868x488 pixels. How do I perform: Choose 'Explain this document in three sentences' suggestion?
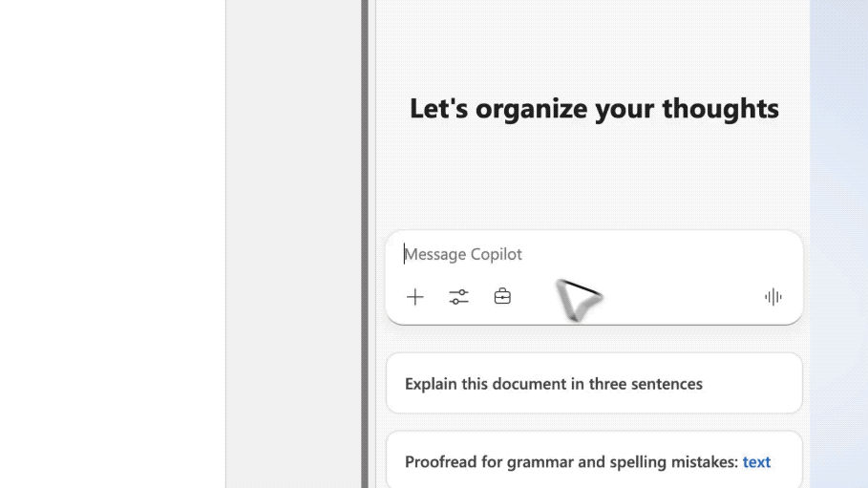594,383
